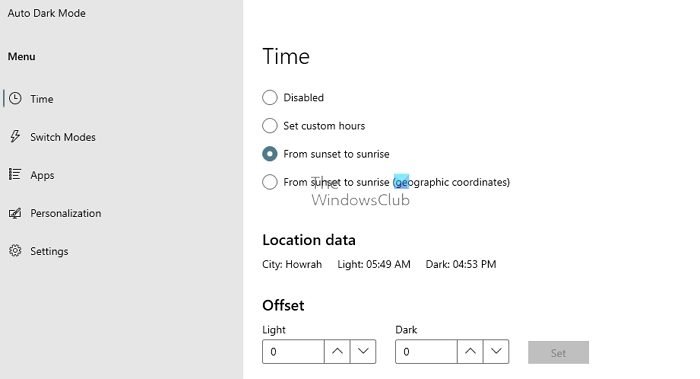Click the Personalization monitor-pen icon
The height and width of the screenshot is (379, 700).
(15, 213)
